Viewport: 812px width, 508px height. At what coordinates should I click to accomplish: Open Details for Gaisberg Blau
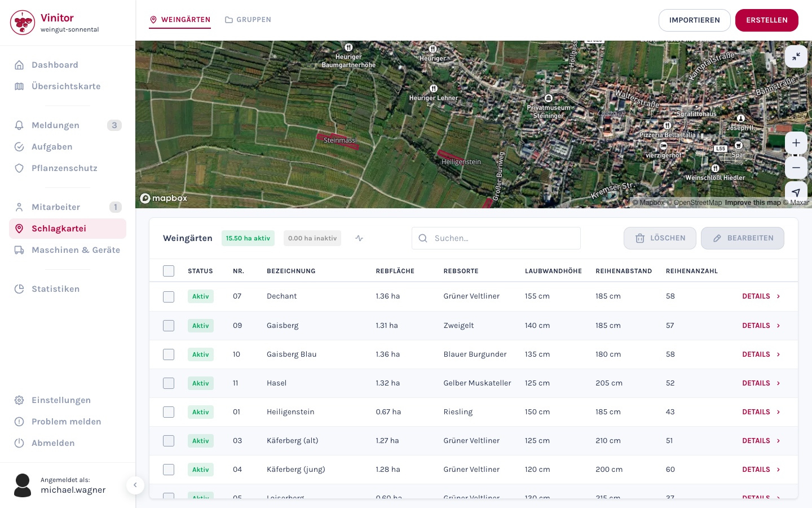pyautogui.click(x=761, y=354)
